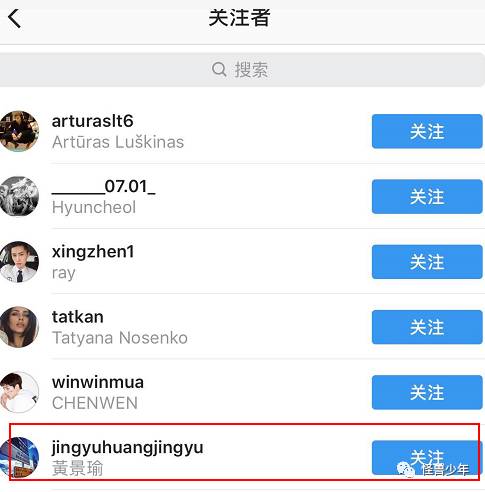Select the Tatyana Nosenko name text
The image size is (485, 492).
[x=120, y=338]
